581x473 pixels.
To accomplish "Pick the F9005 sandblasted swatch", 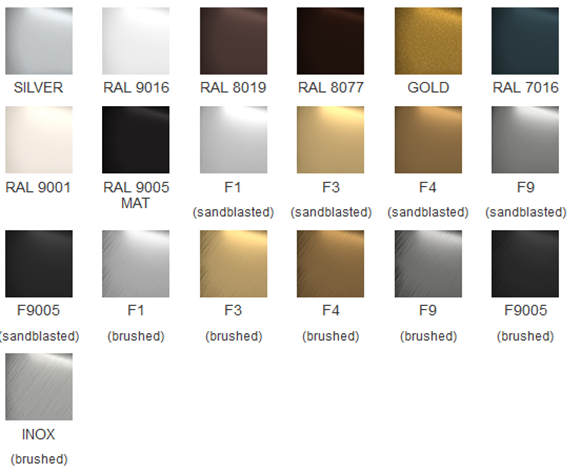I will 39,264.
